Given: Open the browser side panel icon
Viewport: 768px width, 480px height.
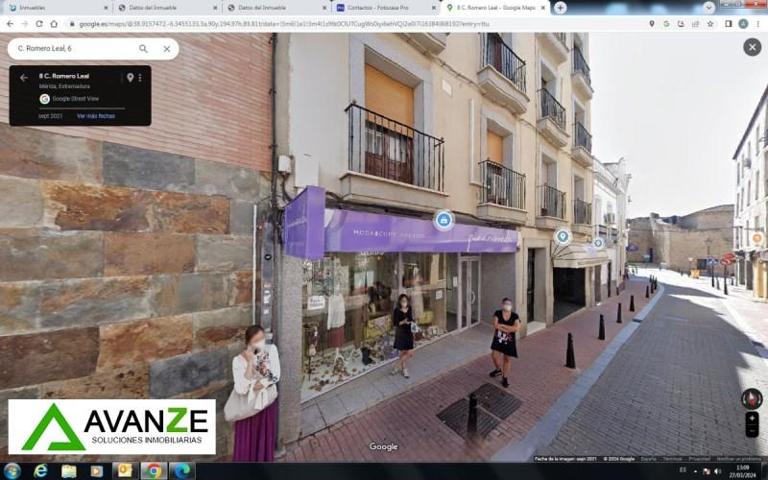Looking at the screenshot, I should [728, 24].
